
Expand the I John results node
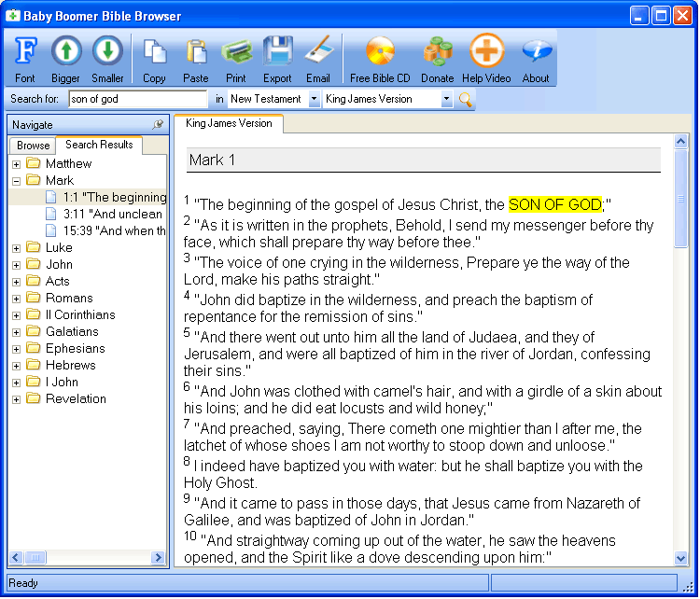pyautogui.click(x=16, y=383)
